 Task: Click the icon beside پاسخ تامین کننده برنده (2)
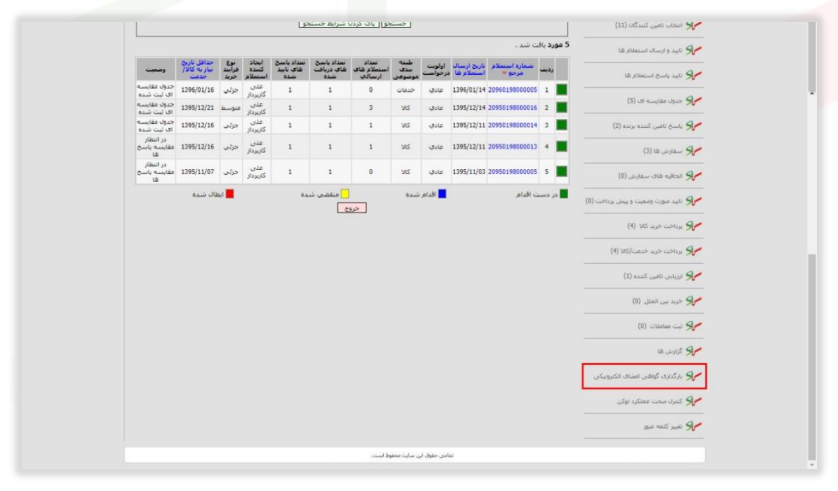[694, 126]
